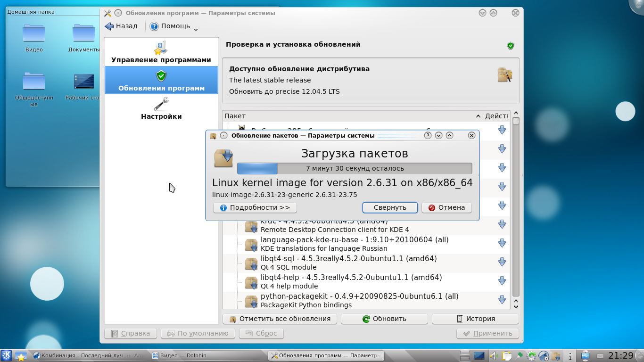The height and width of the screenshot is (362, 644).
Task: Open the Помощь dropdown arrow
Action: pos(196,29)
